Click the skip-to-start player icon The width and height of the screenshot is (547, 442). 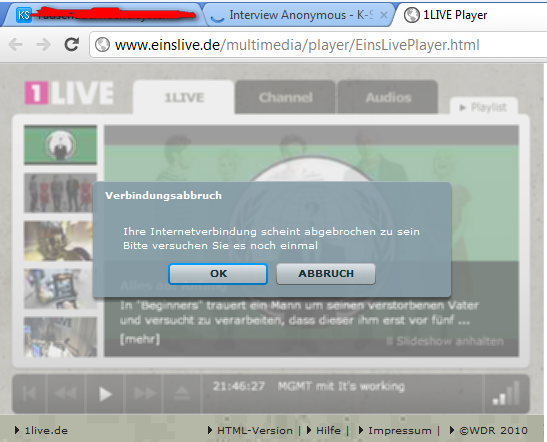pos(29,394)
